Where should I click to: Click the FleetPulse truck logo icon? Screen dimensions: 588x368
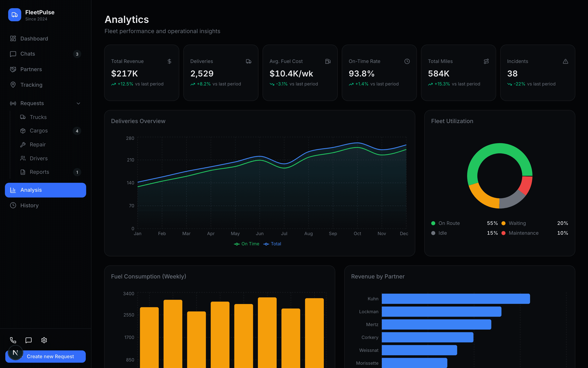14,15
